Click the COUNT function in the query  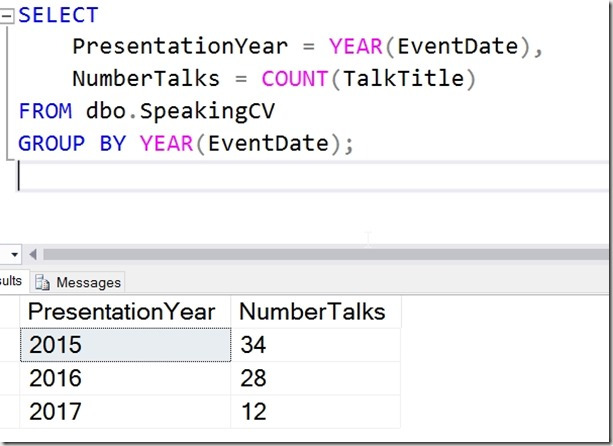[x=294, y=79]
